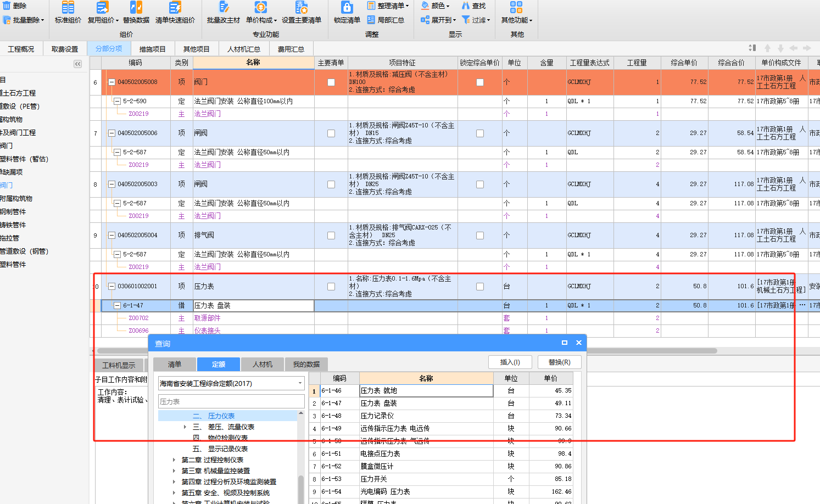Click the 删除 trash icon
The image size is (820, 504).
(x=7, y=5)
